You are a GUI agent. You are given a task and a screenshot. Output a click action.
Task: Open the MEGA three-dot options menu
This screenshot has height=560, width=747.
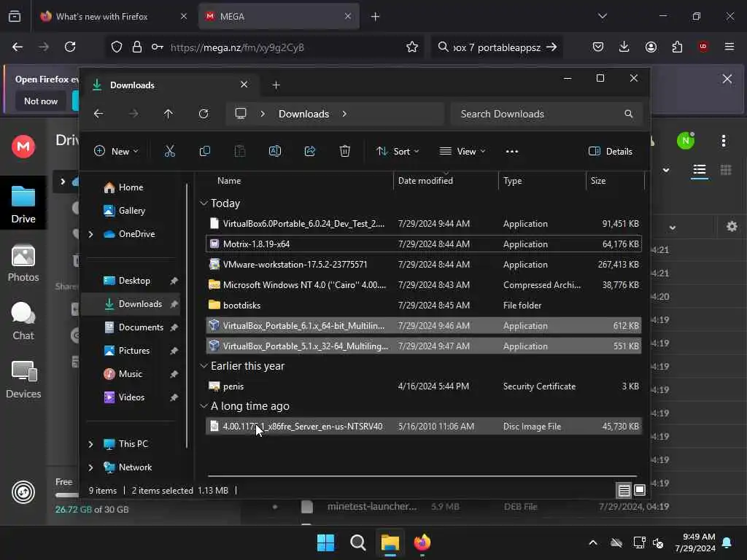[724, 141]
